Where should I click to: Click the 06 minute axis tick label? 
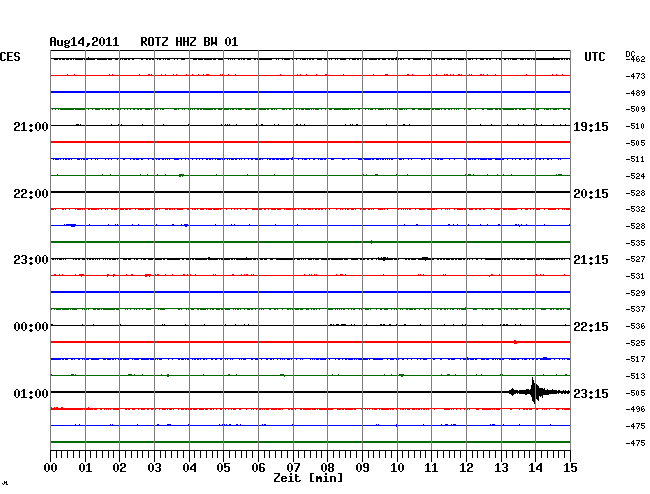pos(258,467)
